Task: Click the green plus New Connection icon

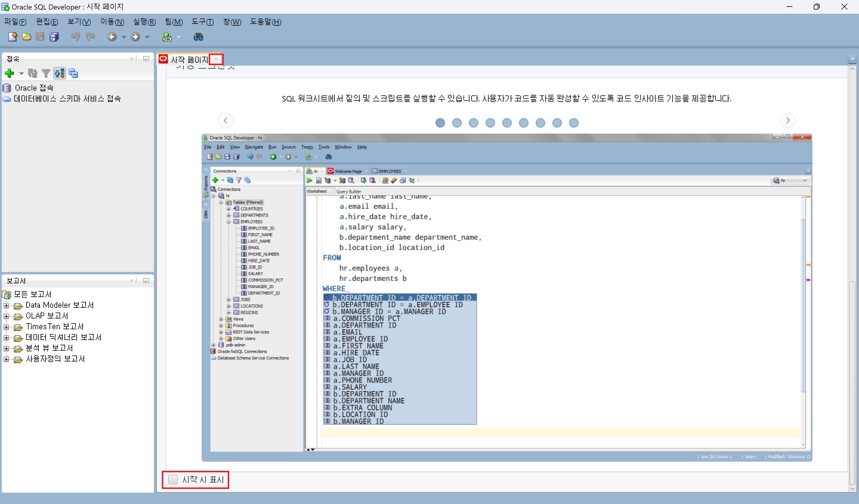Action: click(10, 73)
